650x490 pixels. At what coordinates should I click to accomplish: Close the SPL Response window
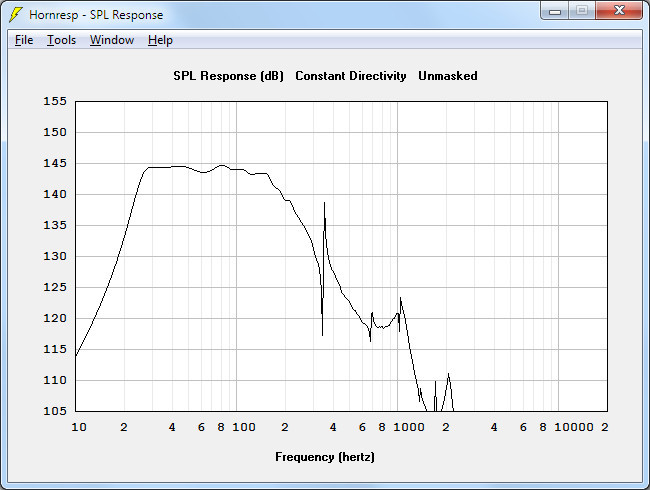(619, 11)
